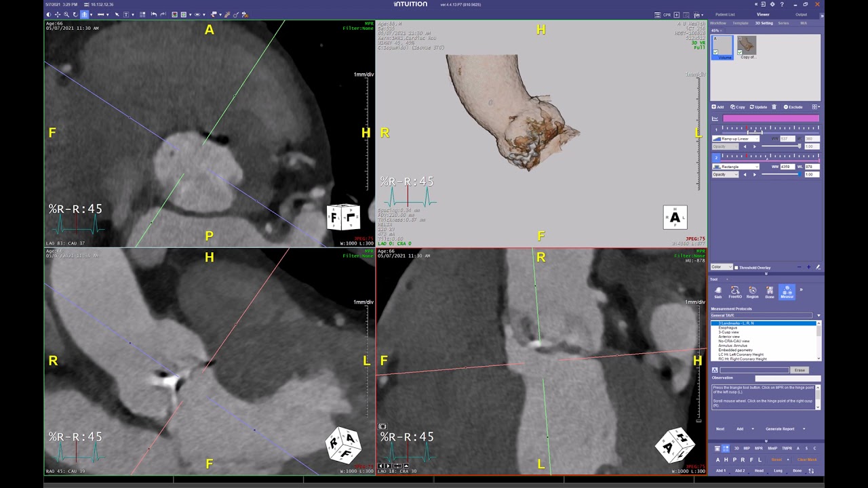Switch to the Patient List tab
868x488 pixels.
coord(725,14)
